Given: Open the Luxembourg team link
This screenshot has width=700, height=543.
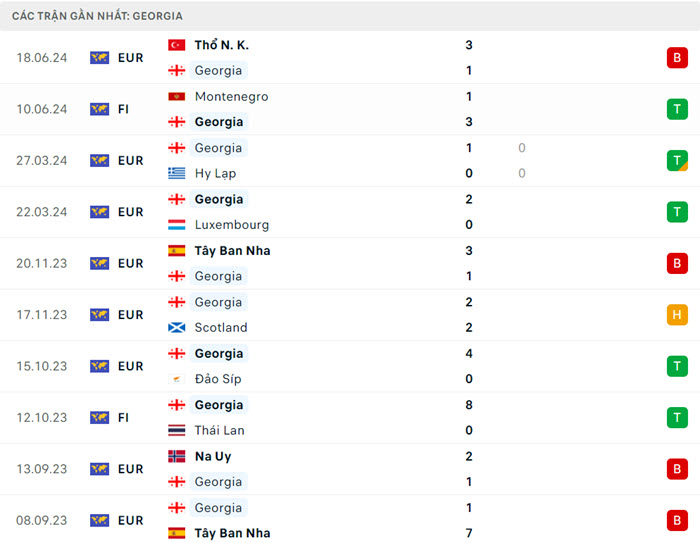Looking at the screenshot, I should pos(231,225).
